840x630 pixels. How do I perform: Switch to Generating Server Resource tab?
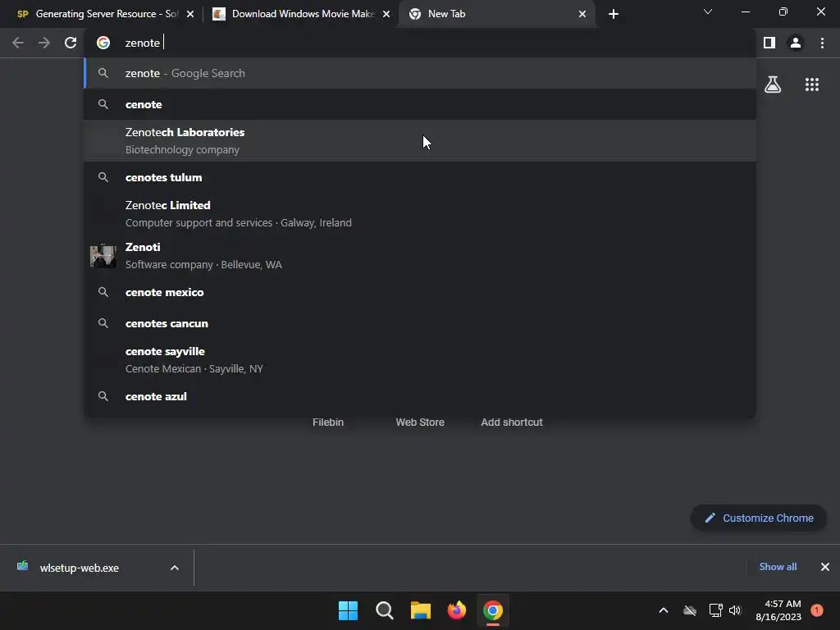104,14
